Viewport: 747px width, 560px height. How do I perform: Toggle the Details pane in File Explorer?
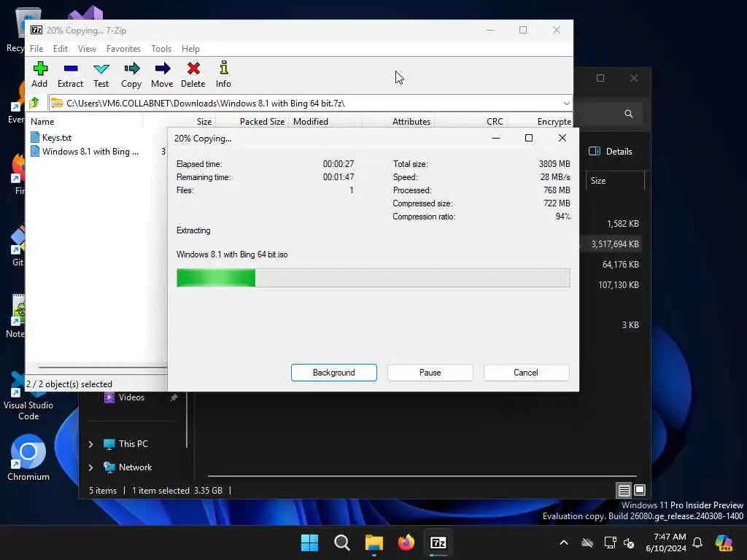click(611, 152)
